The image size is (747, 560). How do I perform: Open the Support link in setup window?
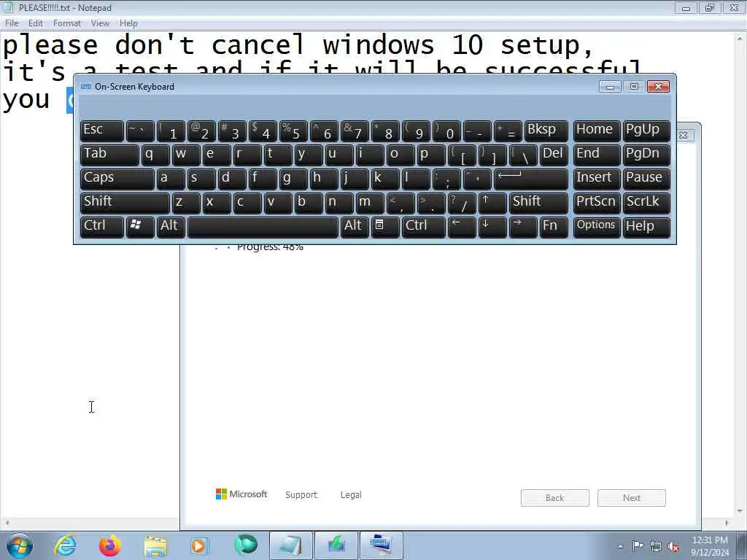(x=301, y=495)
